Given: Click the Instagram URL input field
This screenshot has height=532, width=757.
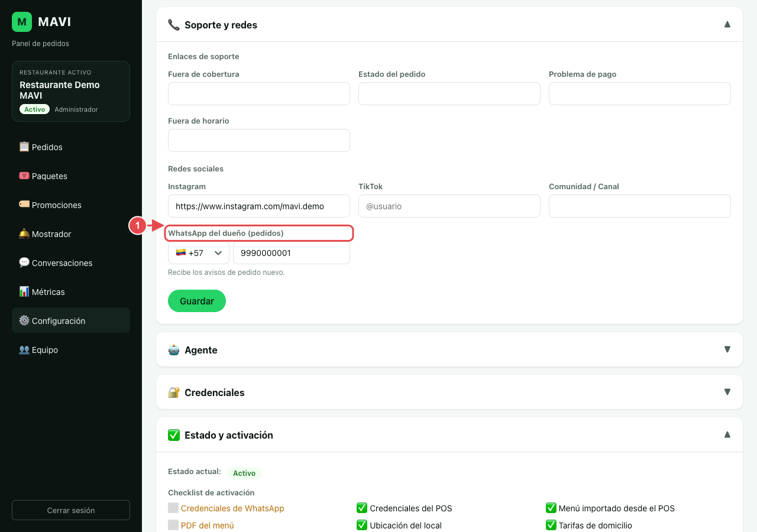Looking at the screenshot, I should 259,206.
